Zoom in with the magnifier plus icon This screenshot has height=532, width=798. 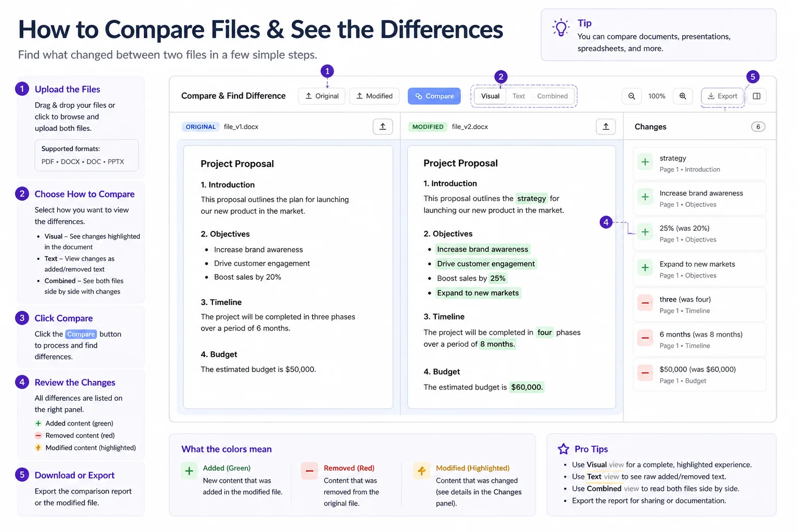click(683, 96)
